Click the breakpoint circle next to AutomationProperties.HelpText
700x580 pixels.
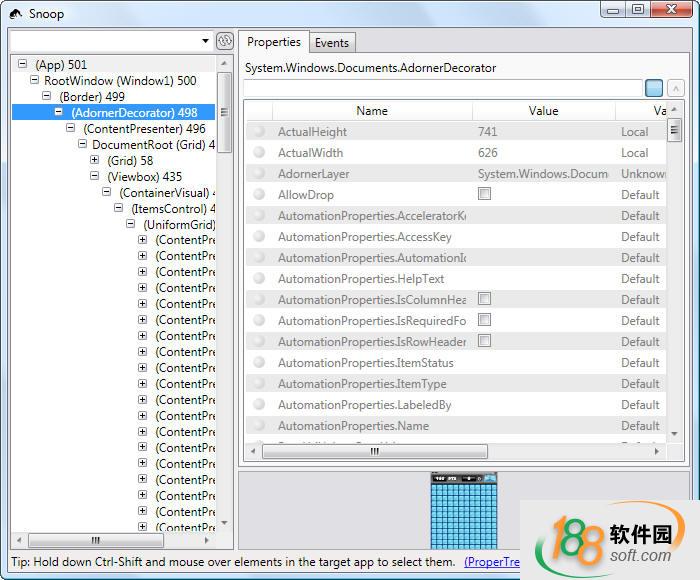point(259,279)
